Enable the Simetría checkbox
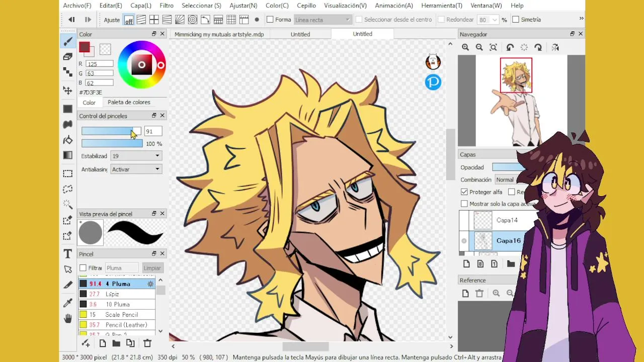This screenshot has height=362, width=644. [x=516, y=20]
